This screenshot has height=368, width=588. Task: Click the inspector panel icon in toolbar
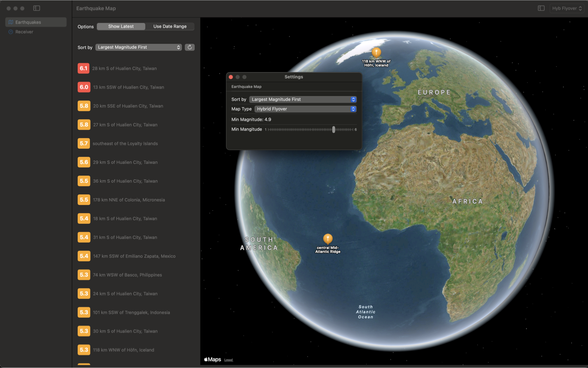click(541, 8)
